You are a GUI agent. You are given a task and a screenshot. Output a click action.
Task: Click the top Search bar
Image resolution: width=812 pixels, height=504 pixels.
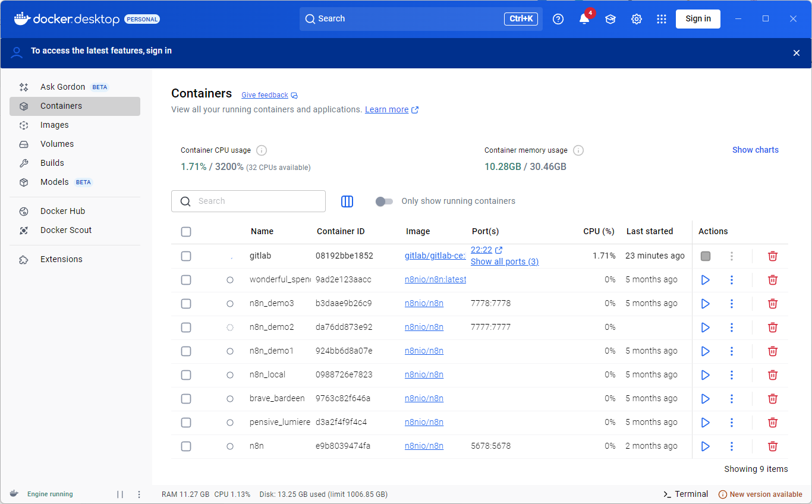coord(421,19)
